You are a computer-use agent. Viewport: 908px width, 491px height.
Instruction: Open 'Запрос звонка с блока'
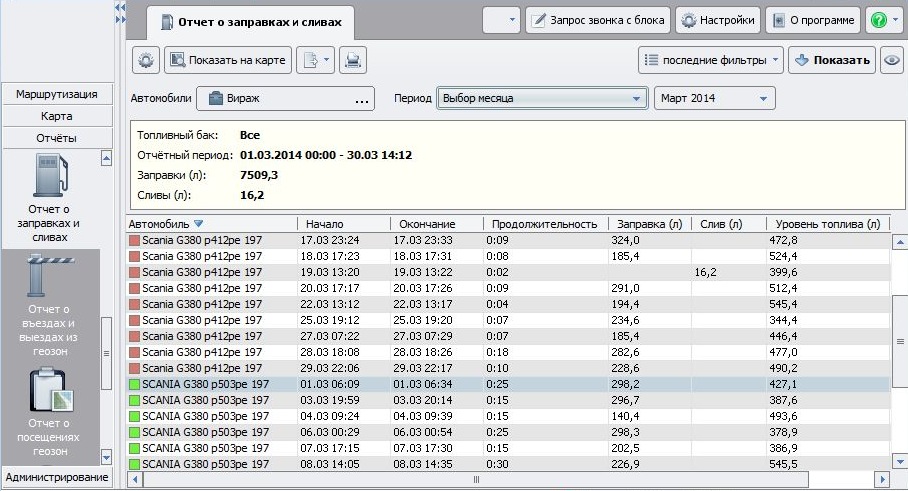[598, 20]
